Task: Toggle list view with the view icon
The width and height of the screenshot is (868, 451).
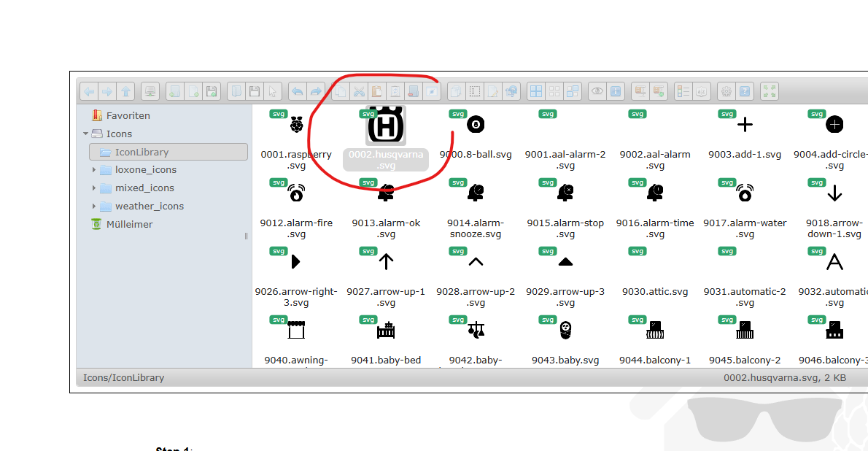Action: pyautogui.click(x=683, y=91)
